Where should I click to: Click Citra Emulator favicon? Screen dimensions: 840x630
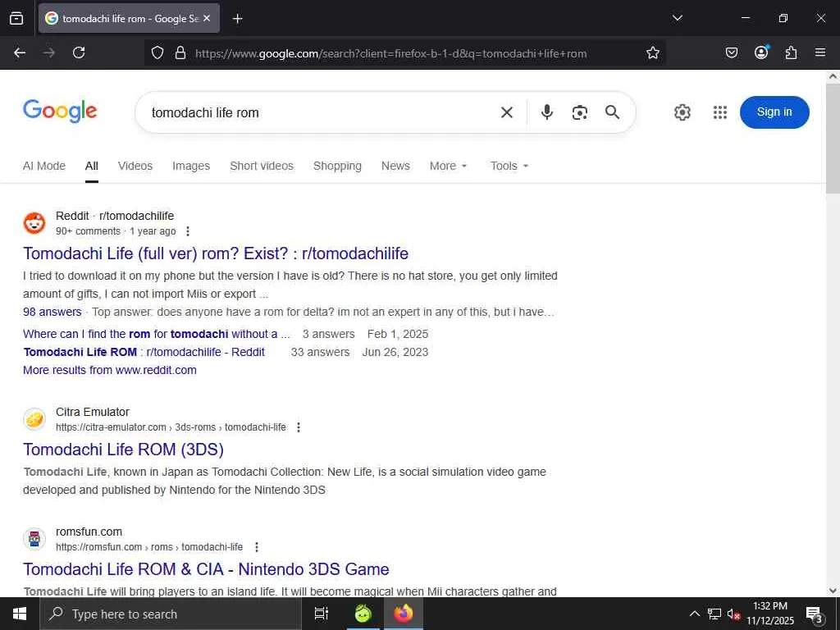coord(34,419)
